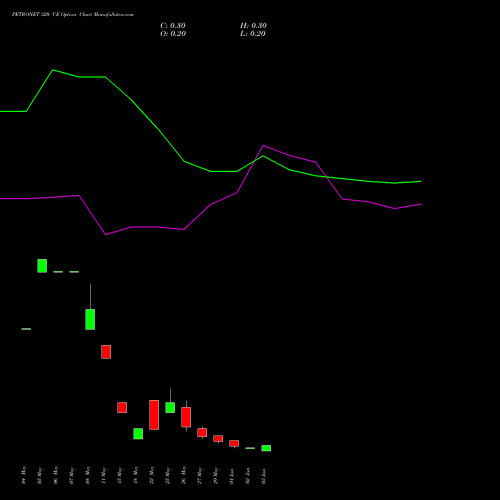This screenshot has height=500, width=500.
Task: Click the high value H: 0.30
Action: (253, 26)
